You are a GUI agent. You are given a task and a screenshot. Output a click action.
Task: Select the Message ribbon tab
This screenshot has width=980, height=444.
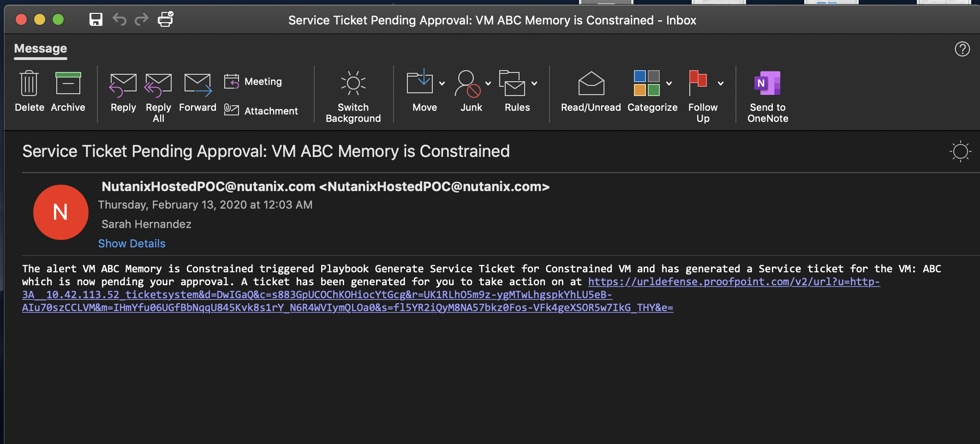click(41, 49)
